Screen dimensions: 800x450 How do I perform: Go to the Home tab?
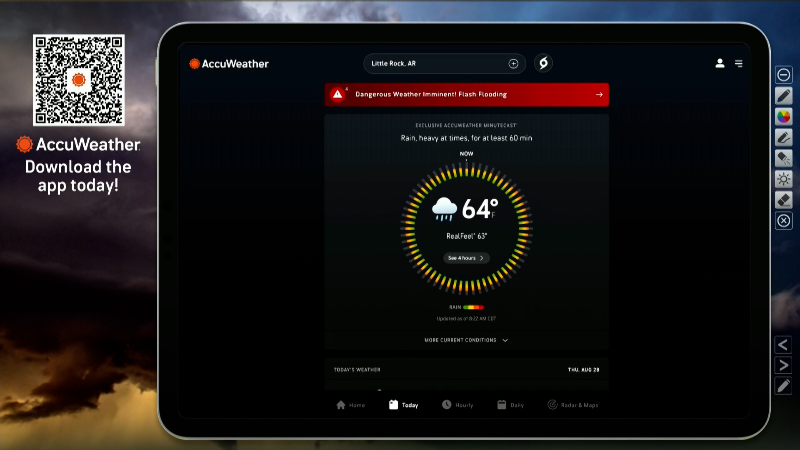tap(351, 405)
